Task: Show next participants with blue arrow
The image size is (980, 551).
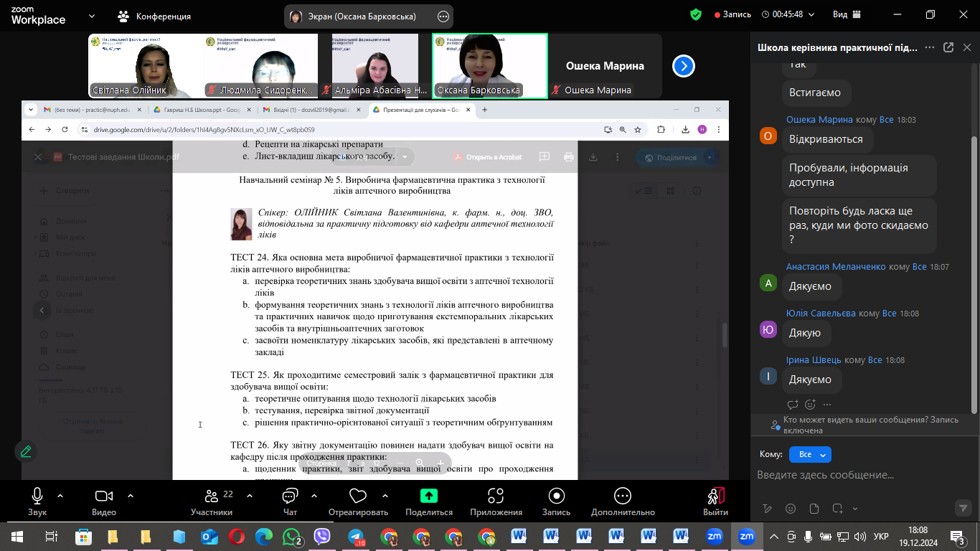Action: [684, 66]
